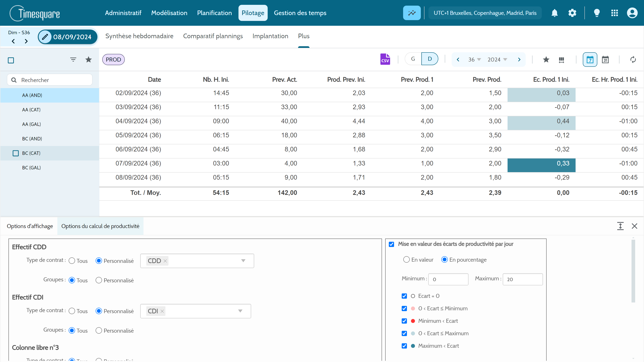
Task: Click the 08/09/2024 date button
Action: coord(67,37)
